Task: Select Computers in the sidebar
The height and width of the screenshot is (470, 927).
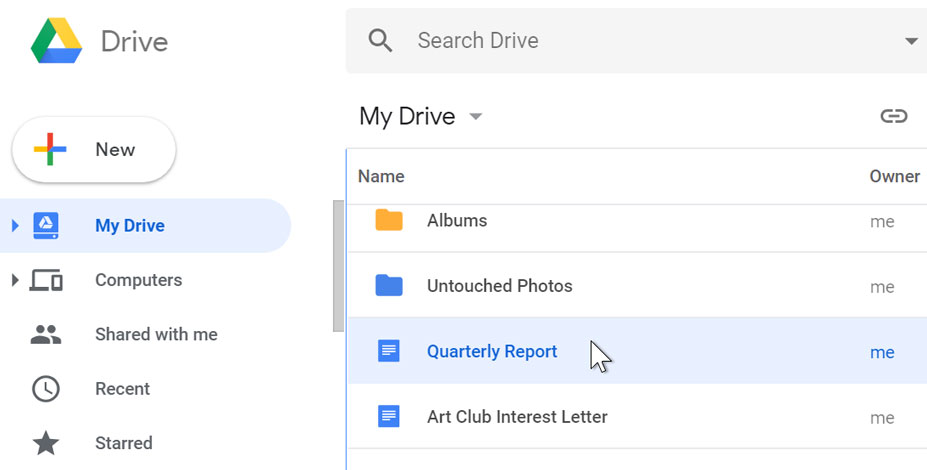Action: (138, 280)
